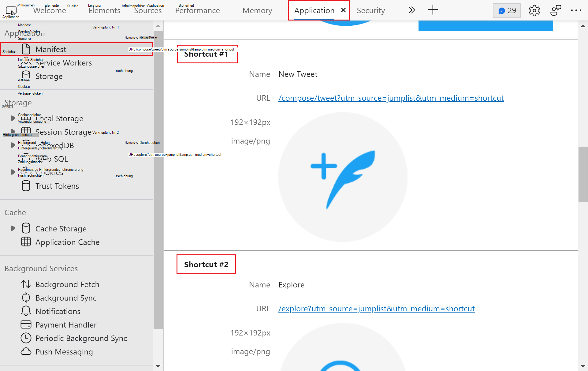
Task: Open the 29 issues counter
Action: [507, 10]
